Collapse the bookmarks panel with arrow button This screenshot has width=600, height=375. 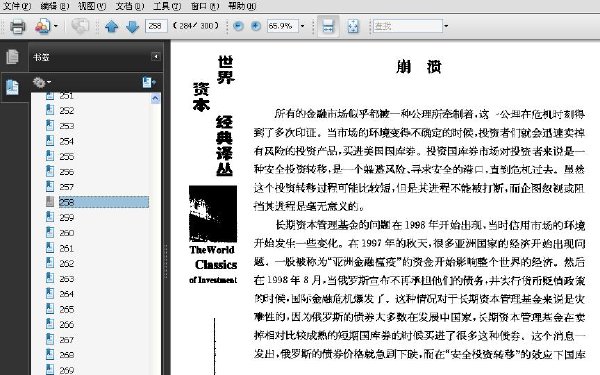tap(156, 56)
